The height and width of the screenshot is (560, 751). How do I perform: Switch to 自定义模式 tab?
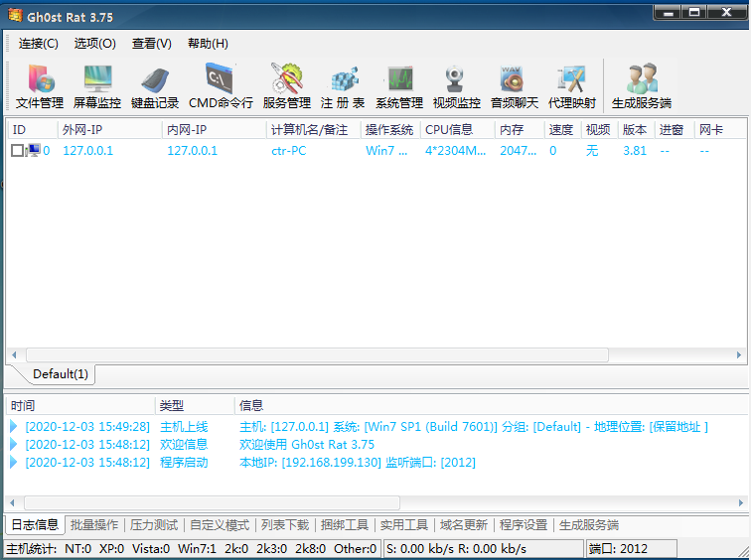220,525
